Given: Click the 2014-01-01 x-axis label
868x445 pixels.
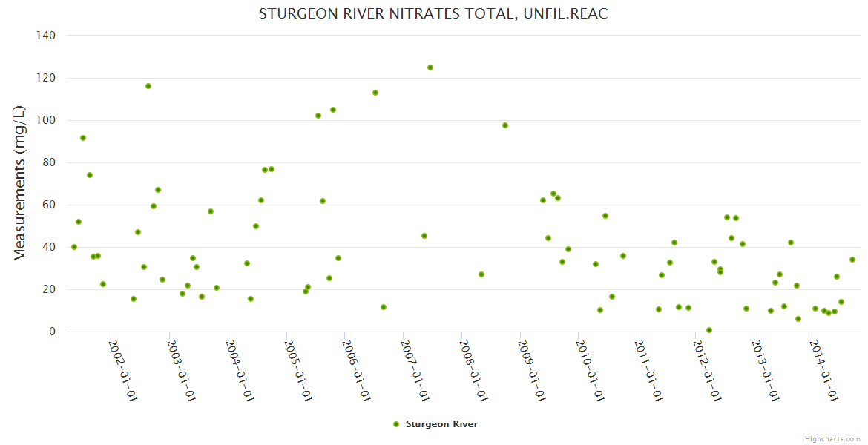Looking at the screenshot, I should point(824,370).
